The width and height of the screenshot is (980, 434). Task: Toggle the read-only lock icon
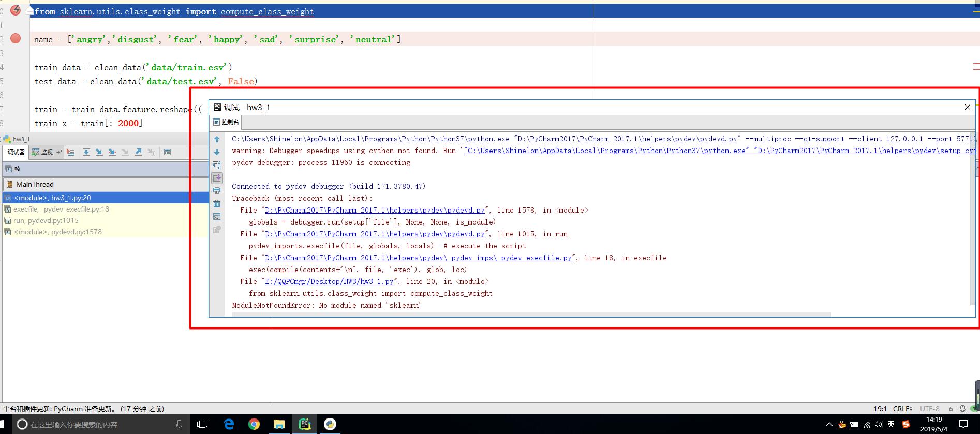[950, 409]
